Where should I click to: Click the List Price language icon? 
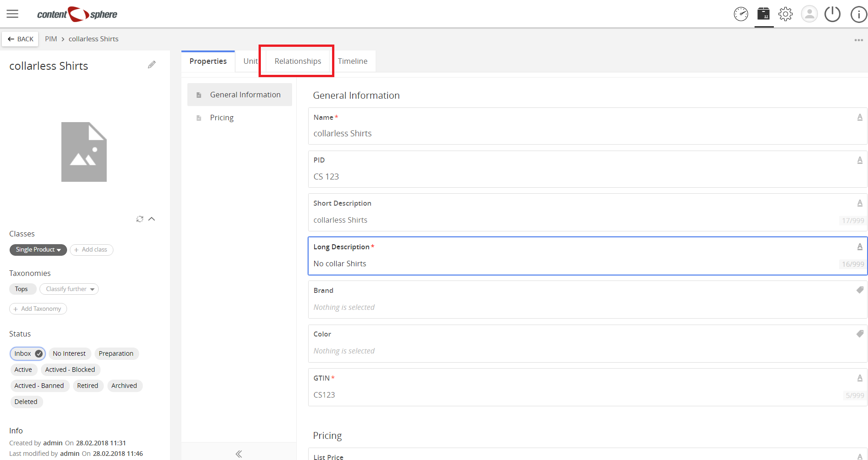[x=860, y=456]
